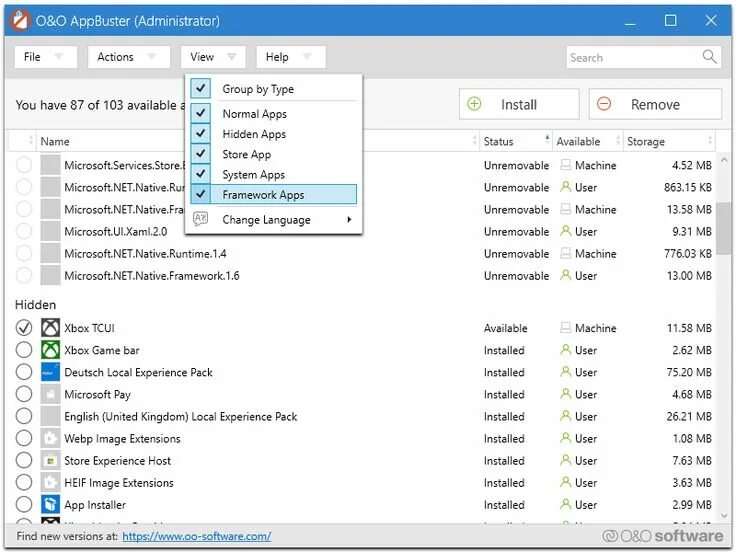The height and width of the screenshot is (552, 736).
Task: Click the O&O AppBuster logo icon
Action: point(20,21)
